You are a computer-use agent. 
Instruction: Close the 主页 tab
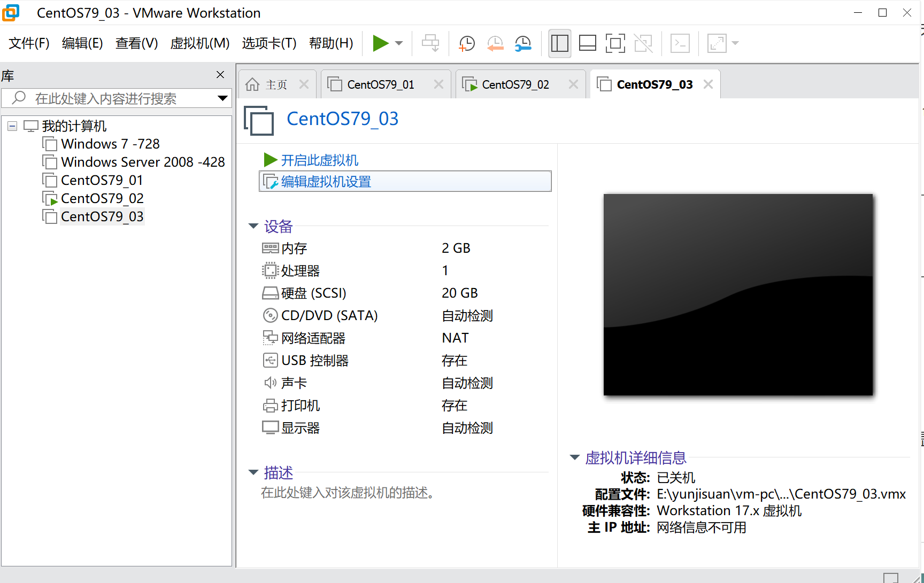304,84
